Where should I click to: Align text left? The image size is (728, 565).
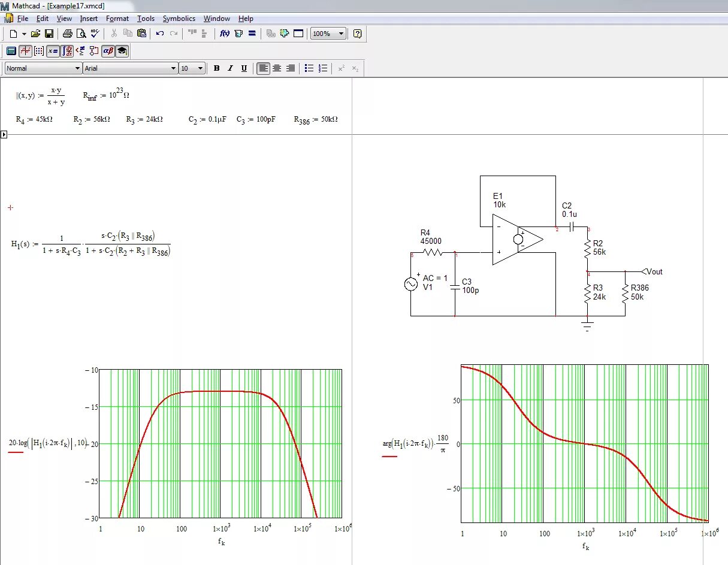pos(263,68)
